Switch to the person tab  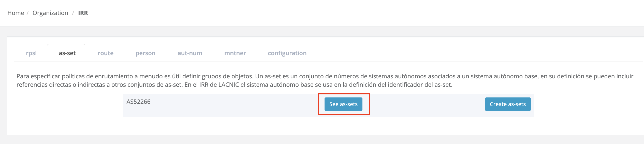[145, 53]
